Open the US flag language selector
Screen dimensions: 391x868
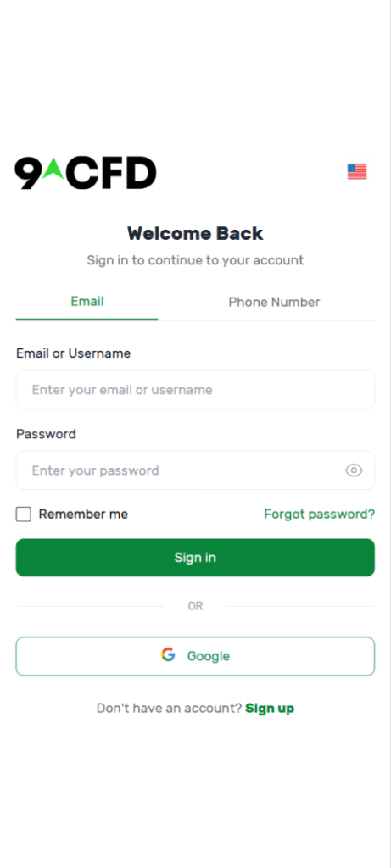357,171
